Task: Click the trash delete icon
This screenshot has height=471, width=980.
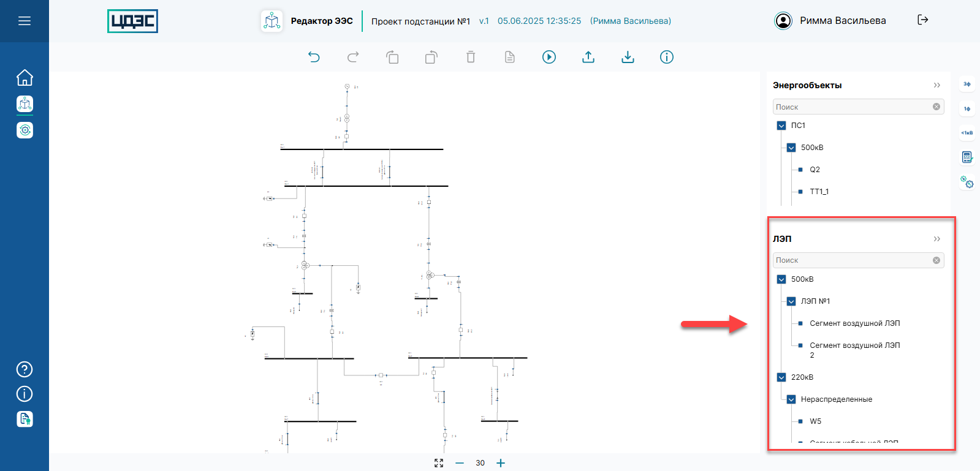Action: [471, 57]
